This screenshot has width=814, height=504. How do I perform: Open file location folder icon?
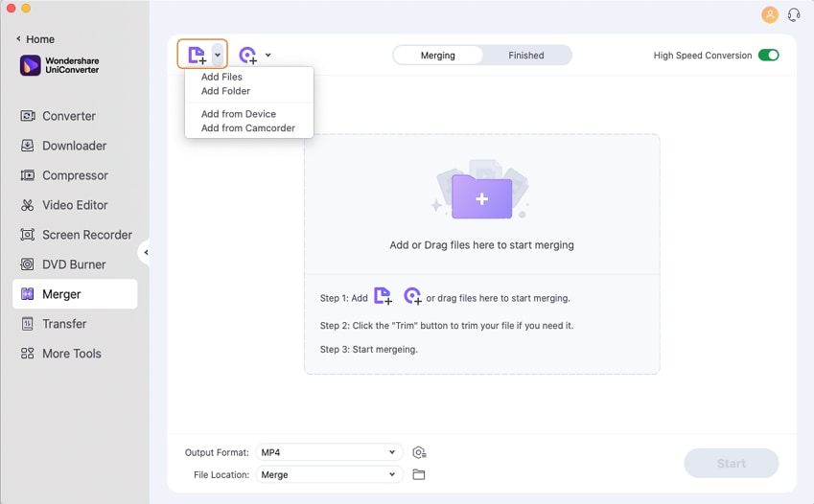[418, 474]
